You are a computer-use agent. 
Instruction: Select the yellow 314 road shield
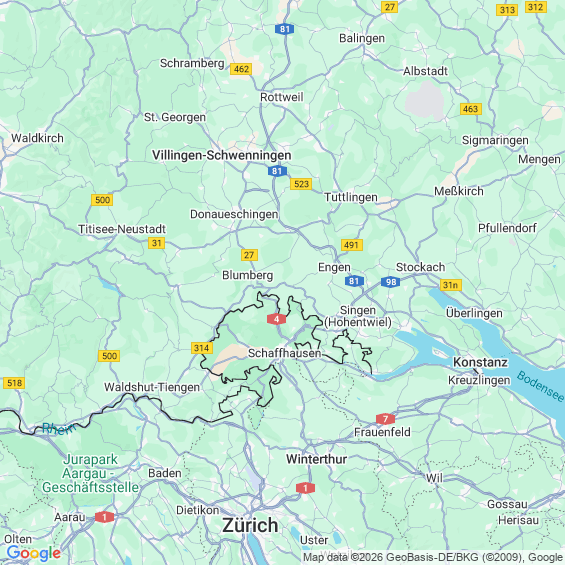click(x=202, y=348)
